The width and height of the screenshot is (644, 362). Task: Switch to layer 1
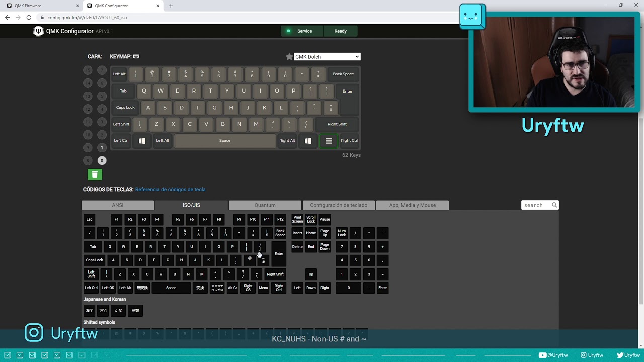[x=102, y=148]
